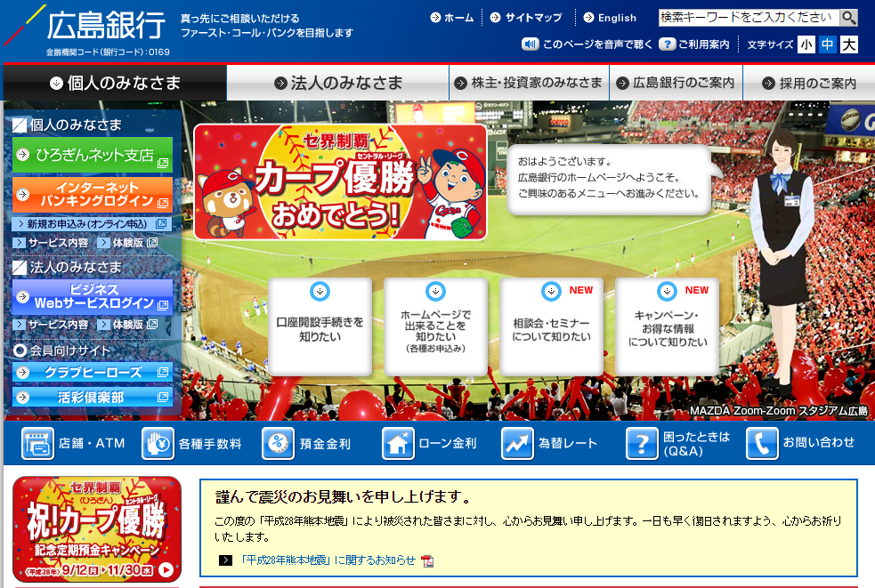Select ホームページで出来ることを知りたい card
875x588 pixels.
435,326
